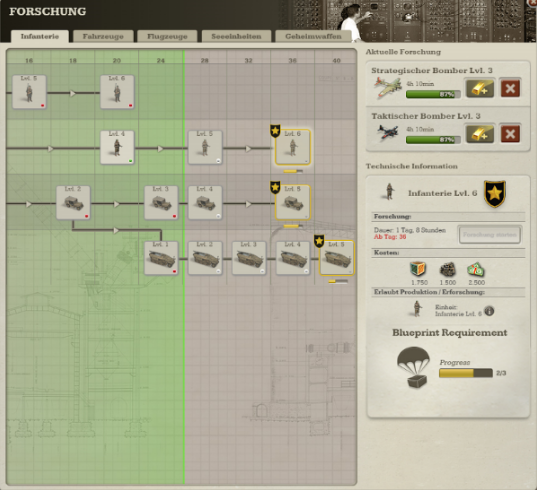Click the blueprint supply crate parachute icon
Image resolution: width=537 pixels, height=490 pixels.
pos(414,367)
